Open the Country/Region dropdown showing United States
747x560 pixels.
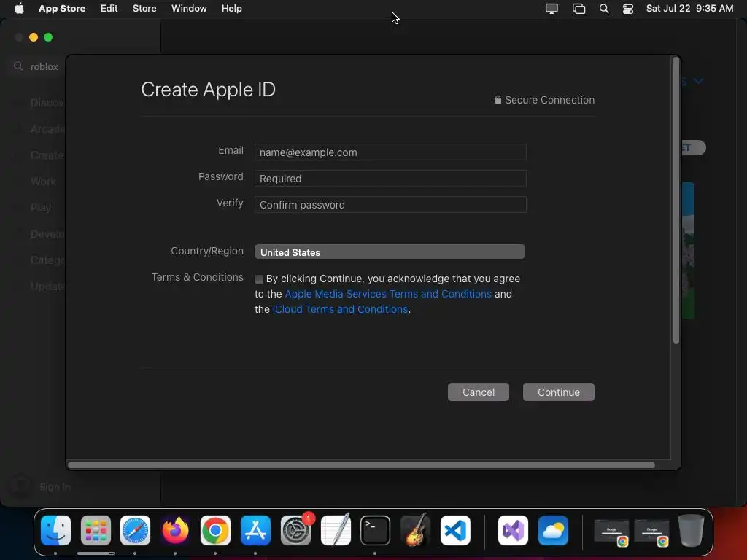(390, 252)
